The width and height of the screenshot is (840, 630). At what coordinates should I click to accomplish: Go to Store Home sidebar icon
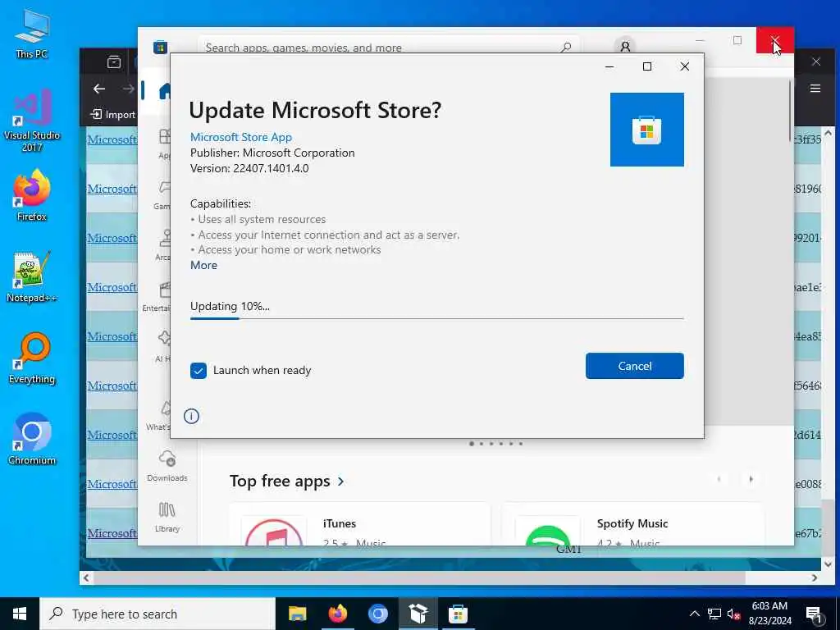click(164, 91)
